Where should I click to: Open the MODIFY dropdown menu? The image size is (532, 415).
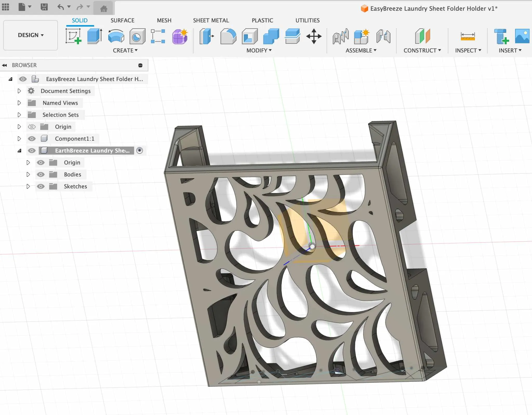click(x=259, y=50)
